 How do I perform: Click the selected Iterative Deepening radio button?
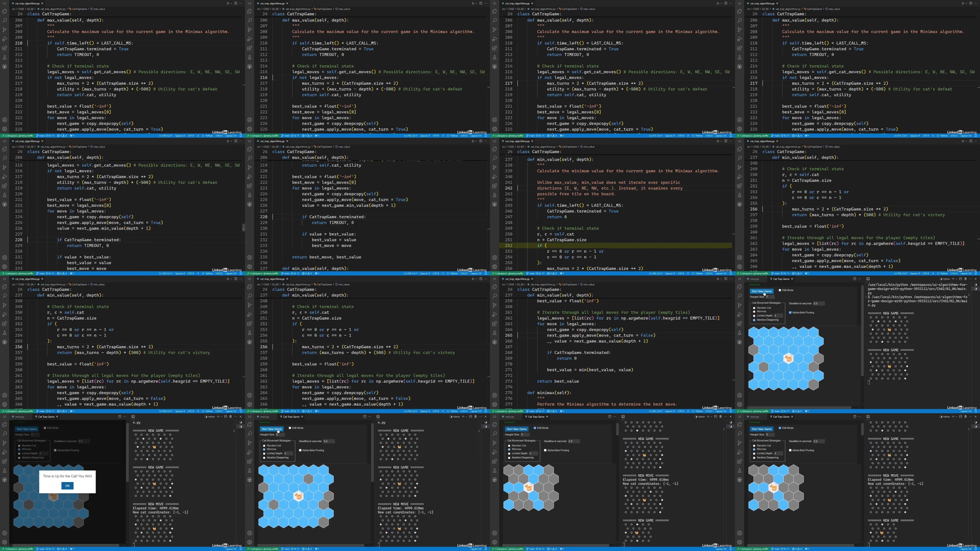coord(754,320)
